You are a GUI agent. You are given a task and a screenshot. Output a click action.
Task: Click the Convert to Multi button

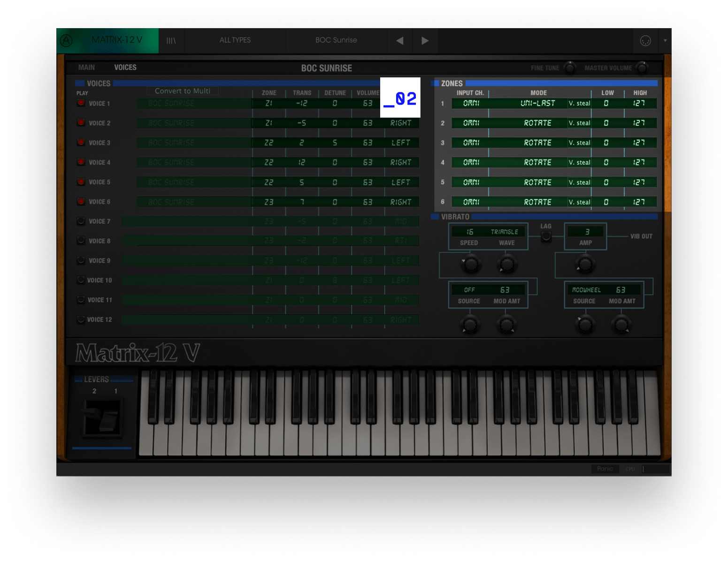[x=183, y=91]
